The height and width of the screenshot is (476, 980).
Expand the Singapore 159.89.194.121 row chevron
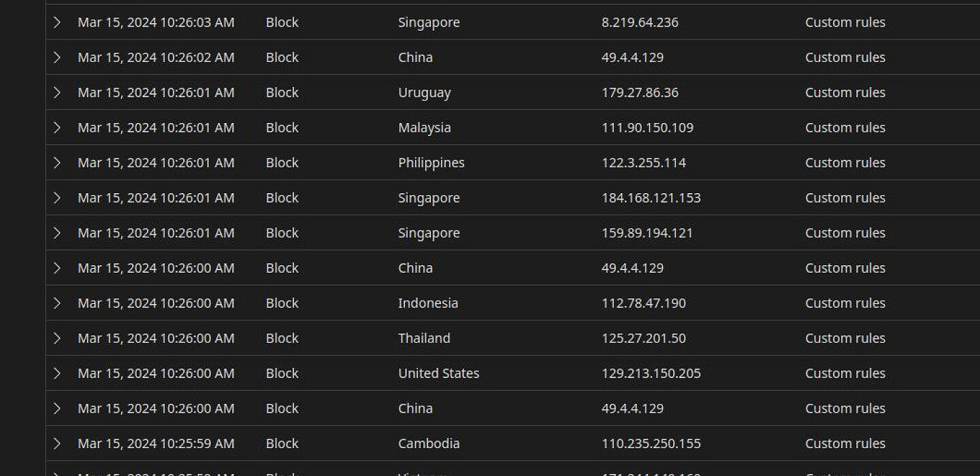pyautogui.click(x=57, y=233)
